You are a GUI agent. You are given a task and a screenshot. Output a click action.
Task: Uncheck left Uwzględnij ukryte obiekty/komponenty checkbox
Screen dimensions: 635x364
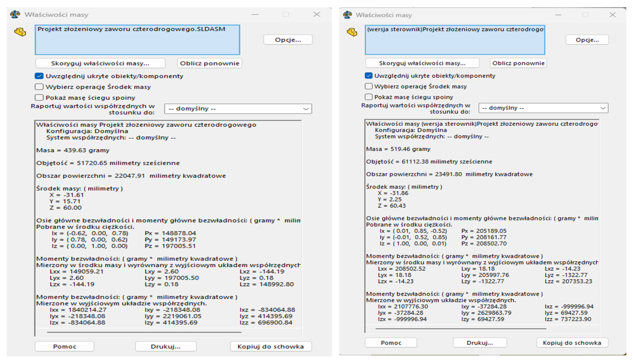coord(39,76)
